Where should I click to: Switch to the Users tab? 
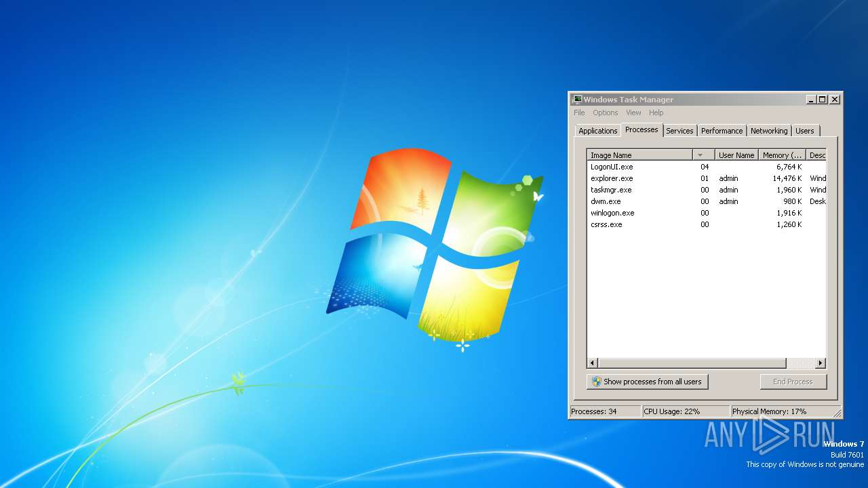coord(805,131)
